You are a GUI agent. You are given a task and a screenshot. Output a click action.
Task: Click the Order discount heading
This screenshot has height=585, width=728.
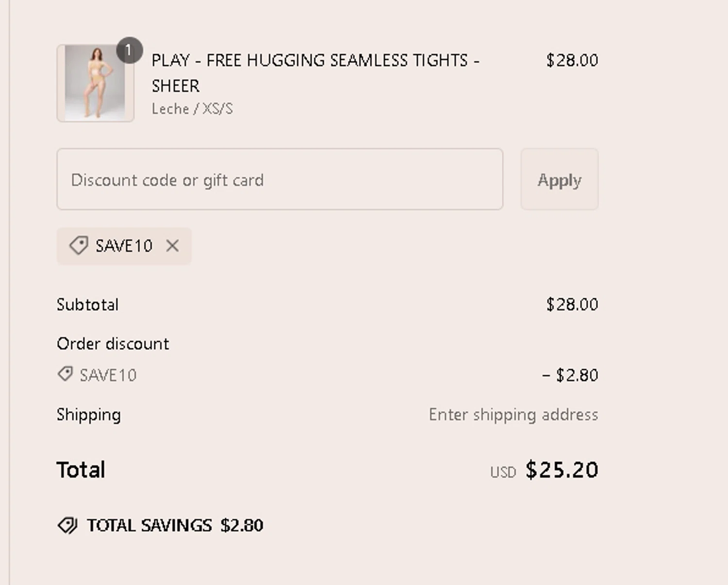(x=113, y=344)
